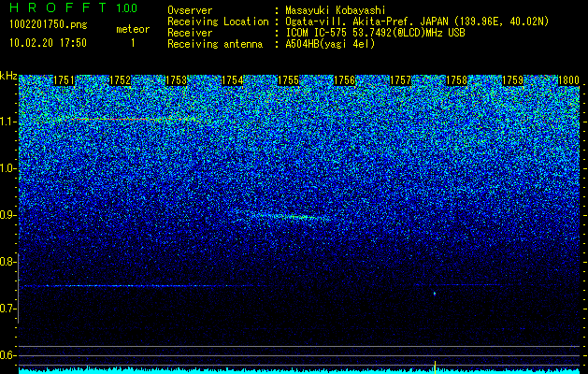Click the version number 1.0.0
Screen dimensions: 588x374
click(126, 7)
